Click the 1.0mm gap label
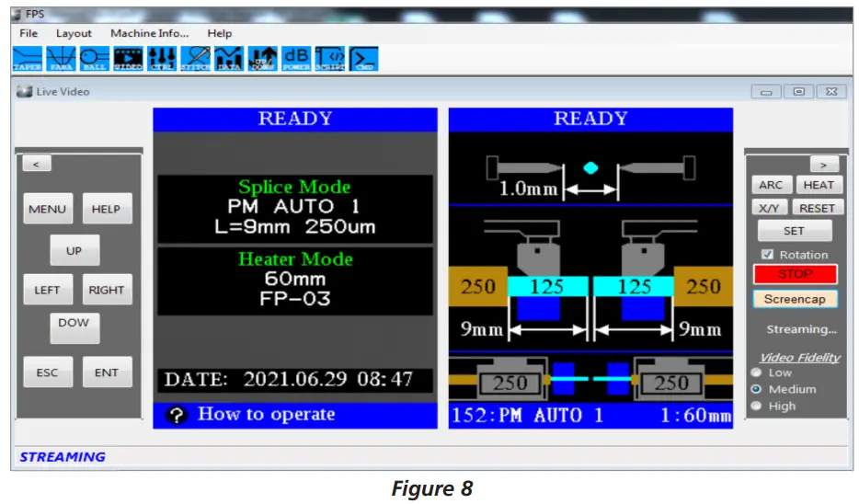The height and width of the screenshot is (504, 859). [528, 189]
